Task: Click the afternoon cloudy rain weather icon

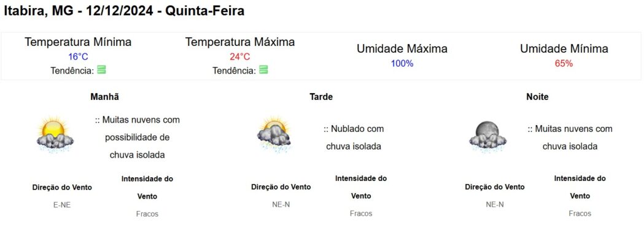Action: pyautogui.click(x=274, y=135)
